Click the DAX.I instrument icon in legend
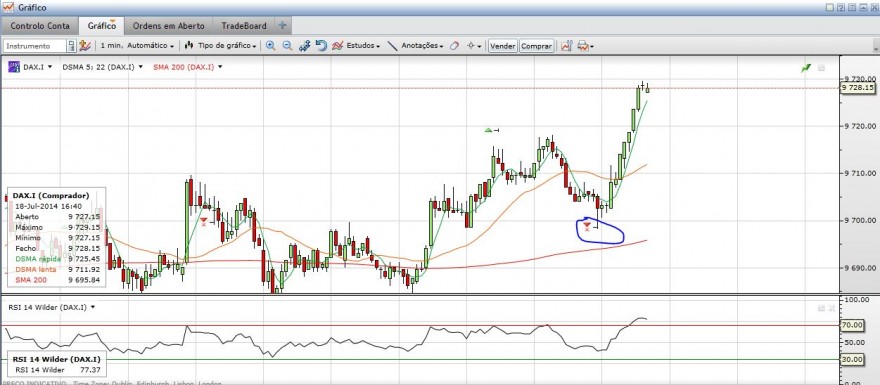This screenshot has height=385, width=880. pyautogui.click(x=14, y=67)
